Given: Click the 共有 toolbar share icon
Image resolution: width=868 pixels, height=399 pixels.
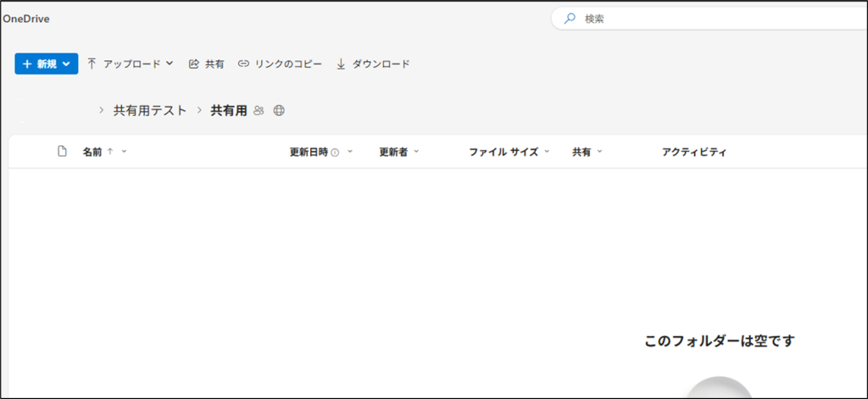Looking at the screenshot, I should tap(193, 64).
